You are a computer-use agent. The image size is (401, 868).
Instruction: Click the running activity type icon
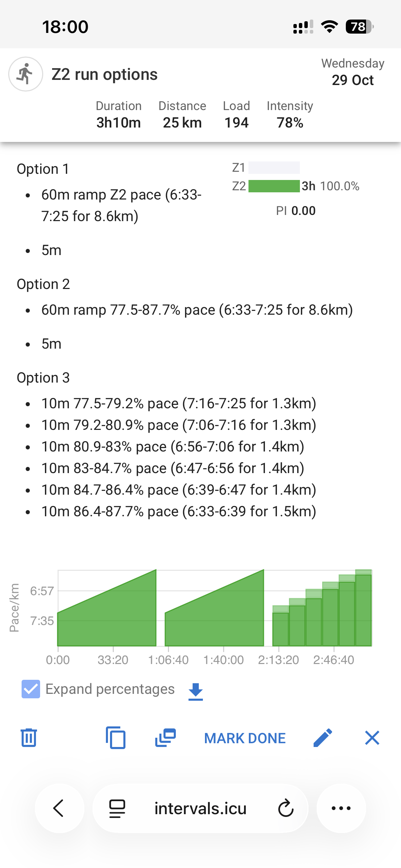[x=25, y=74]
